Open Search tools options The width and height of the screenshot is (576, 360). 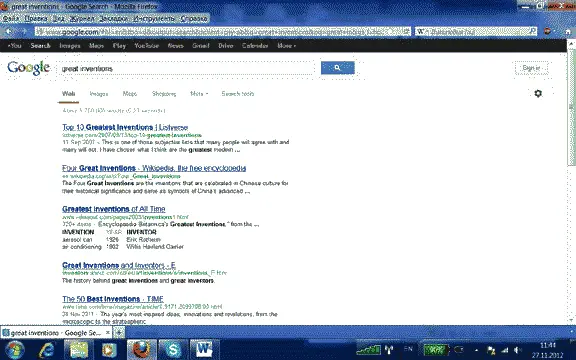[238, 94]
